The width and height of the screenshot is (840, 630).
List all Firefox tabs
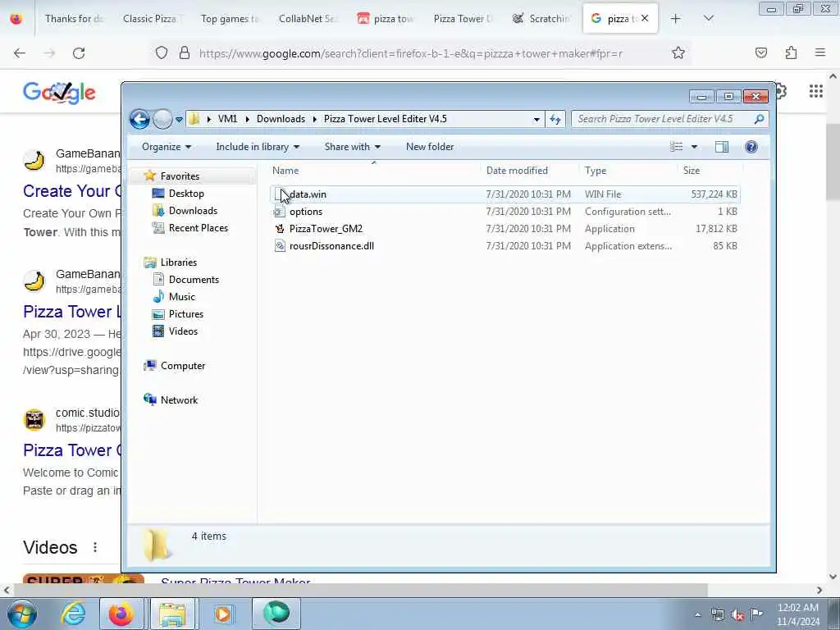click(x=708, y=19)
